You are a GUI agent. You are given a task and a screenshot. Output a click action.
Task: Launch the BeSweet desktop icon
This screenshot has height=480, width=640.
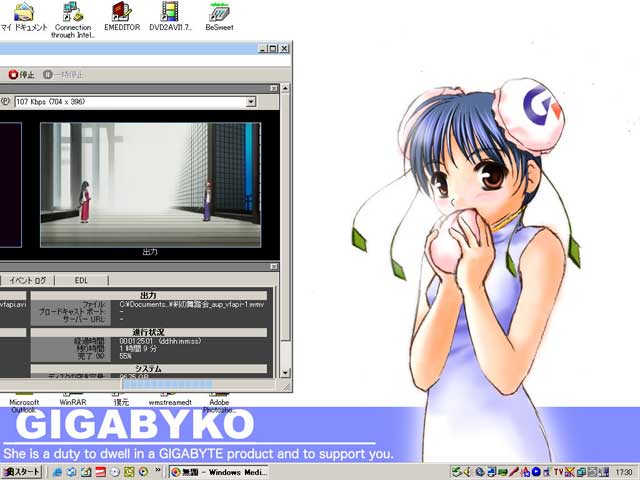coord(220,13)
